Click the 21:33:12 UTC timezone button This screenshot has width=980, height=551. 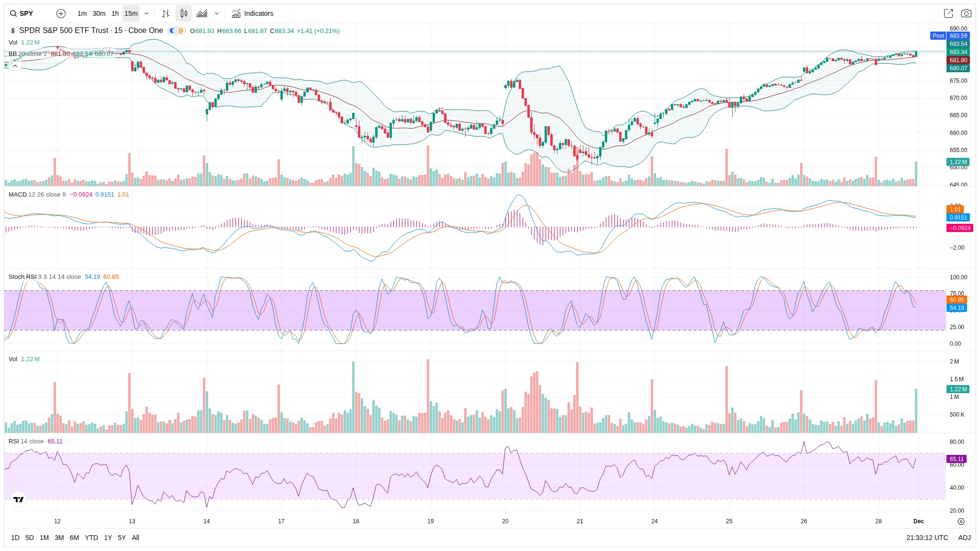pos(927,538)
